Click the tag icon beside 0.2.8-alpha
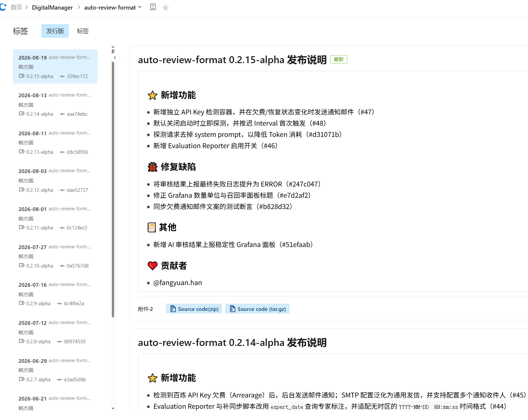Image resolution: width=528 pixels, height=420 pixels. 22,341
